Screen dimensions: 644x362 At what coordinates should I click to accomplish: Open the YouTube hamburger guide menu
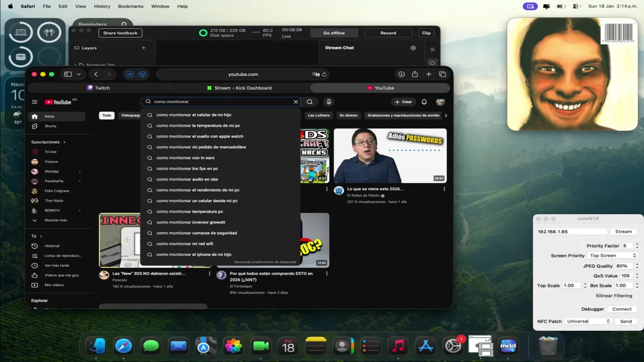click(x=35, y=102)
